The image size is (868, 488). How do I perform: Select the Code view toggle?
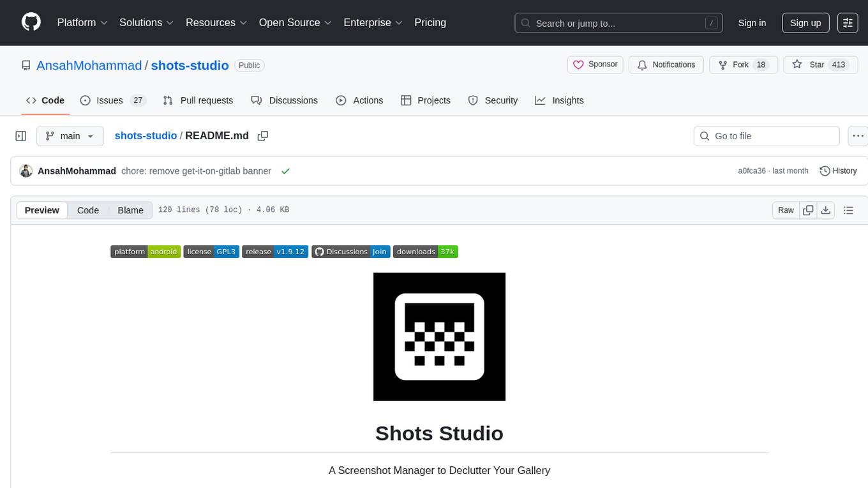click(88, 210)
